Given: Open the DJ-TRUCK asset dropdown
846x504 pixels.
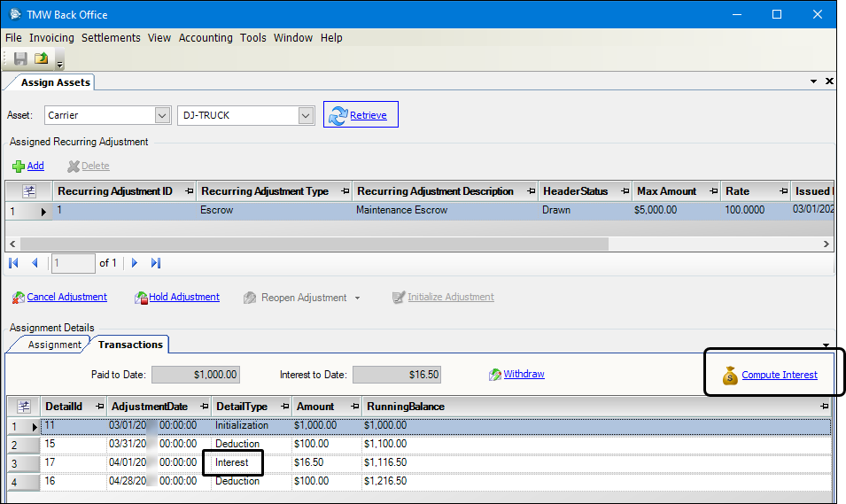Looking at the screenshot, I should [306, 115].
